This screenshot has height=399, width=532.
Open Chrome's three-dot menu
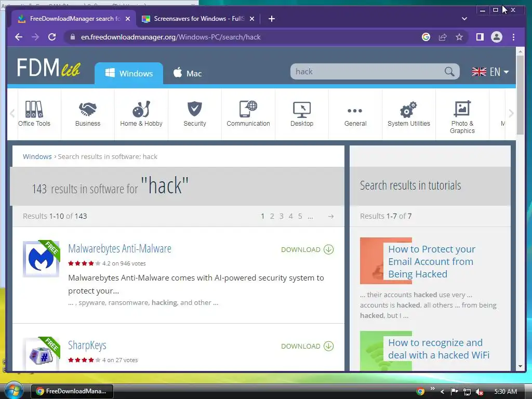(513, 37)
